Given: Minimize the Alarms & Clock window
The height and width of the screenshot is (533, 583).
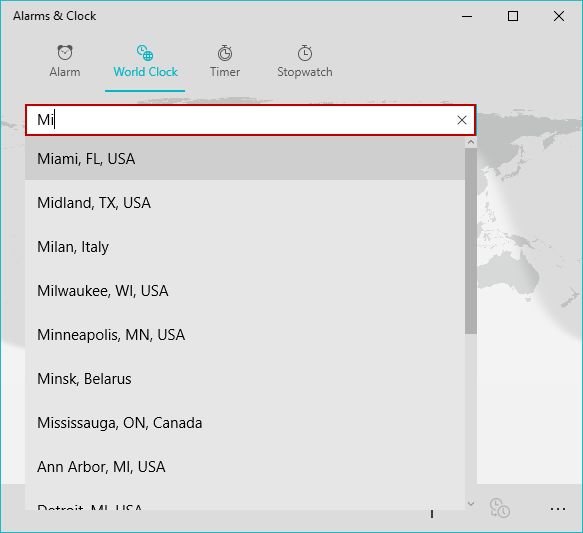Looking at the screenshot, I should 467,16.
